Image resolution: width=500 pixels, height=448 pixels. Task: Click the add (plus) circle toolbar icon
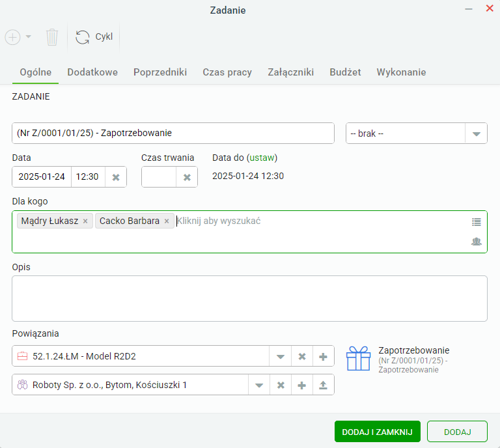[13, 37]
